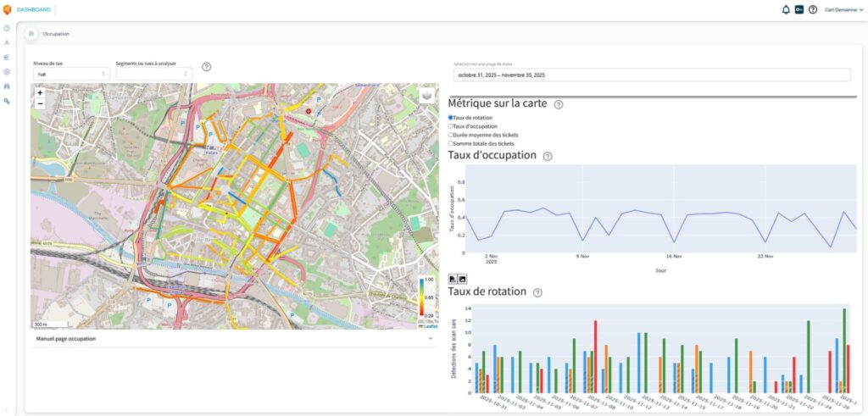Open the help icon in the top bar
The image size is (868, 416).
(x=813, y=9)
